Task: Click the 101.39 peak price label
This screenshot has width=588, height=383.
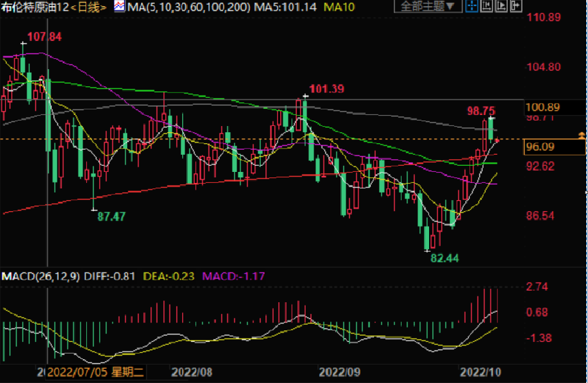Action: [326, 89]
